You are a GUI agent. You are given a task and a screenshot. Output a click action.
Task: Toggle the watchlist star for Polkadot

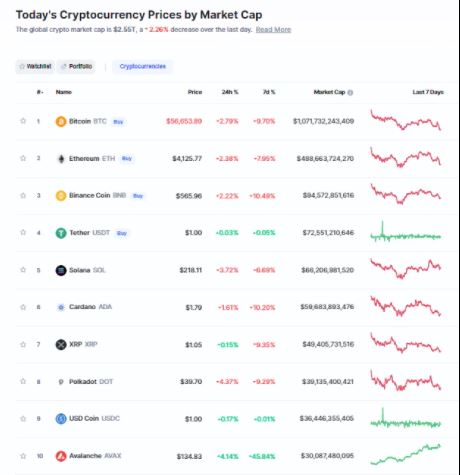coord(23,381)
